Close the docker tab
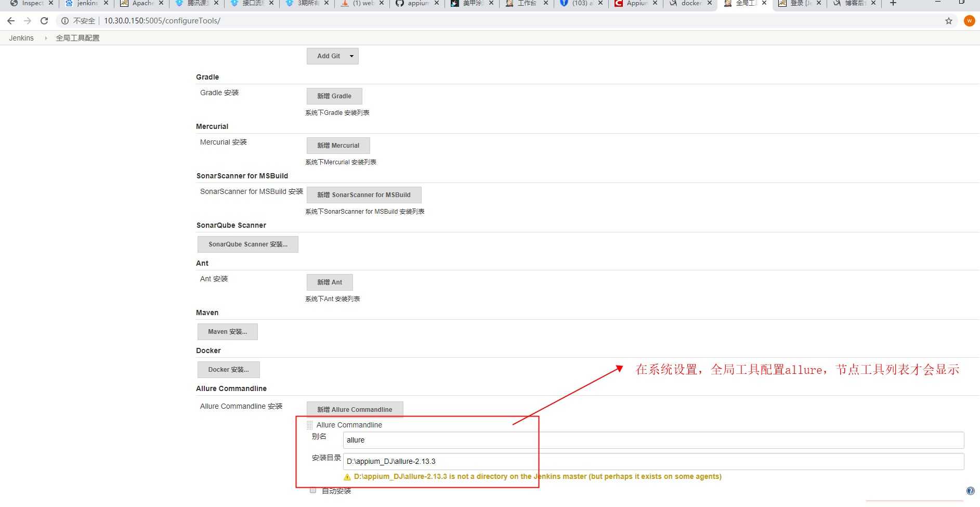 (x=709, y=3)
